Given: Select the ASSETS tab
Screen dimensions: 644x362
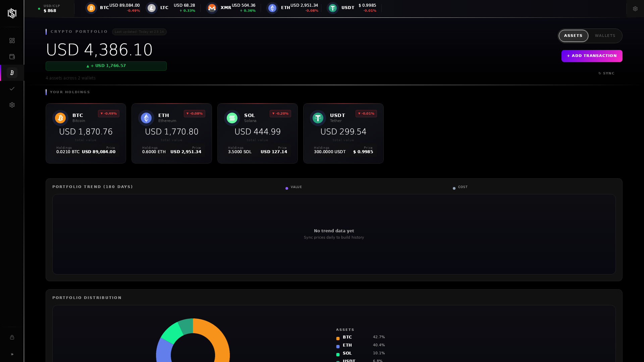Looking at the screenshot, I should [573, 36].
